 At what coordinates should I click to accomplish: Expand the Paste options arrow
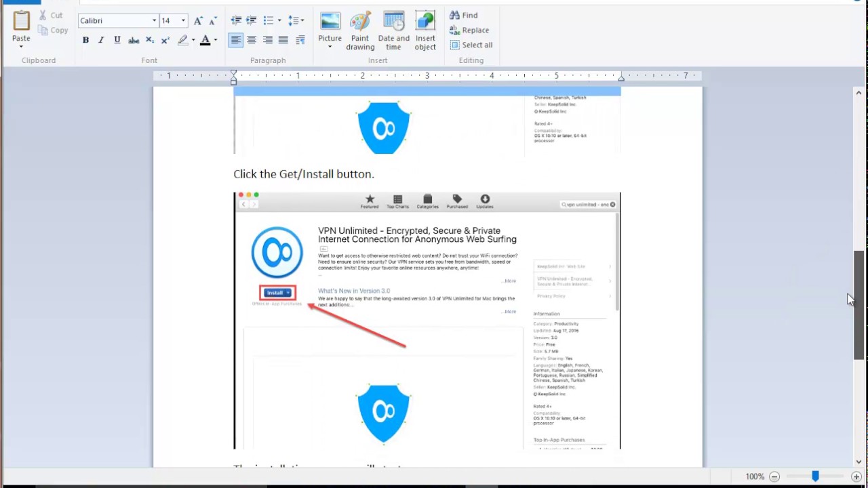click(21, 47)
